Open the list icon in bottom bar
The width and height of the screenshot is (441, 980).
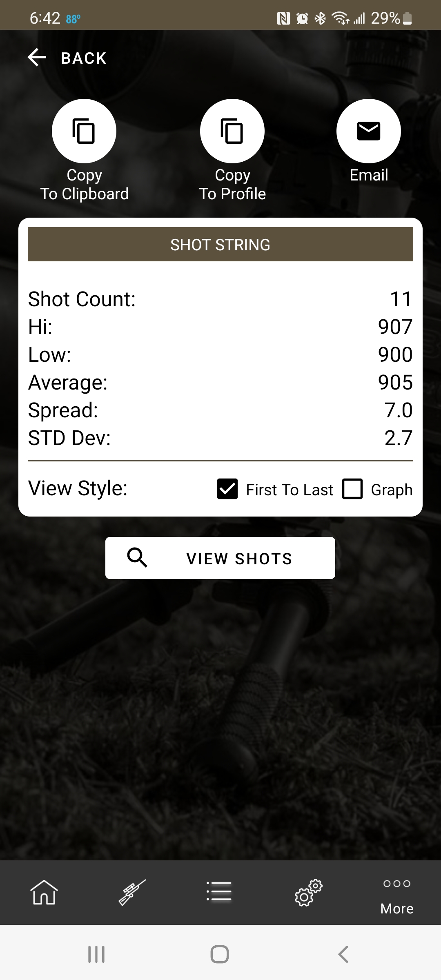(219, 891)
